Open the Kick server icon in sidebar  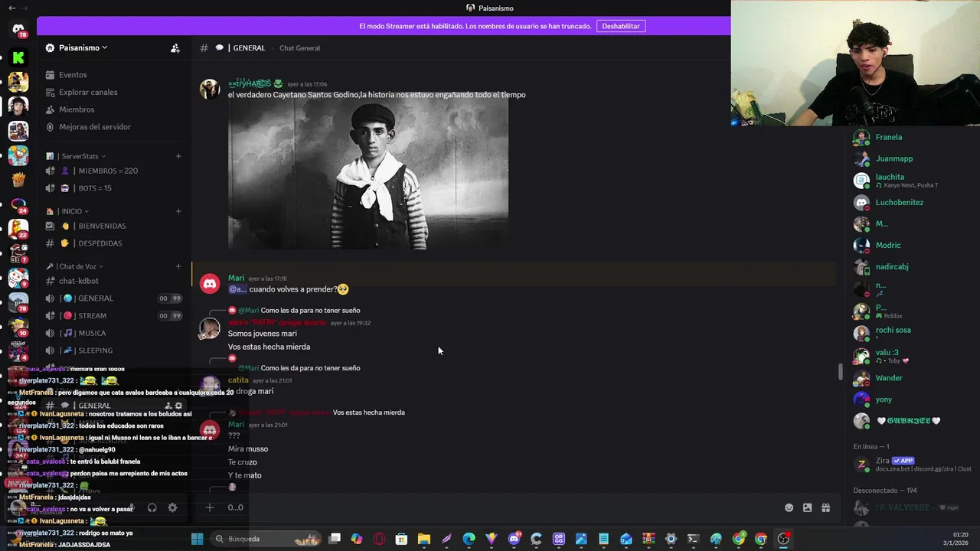(18, 57)
